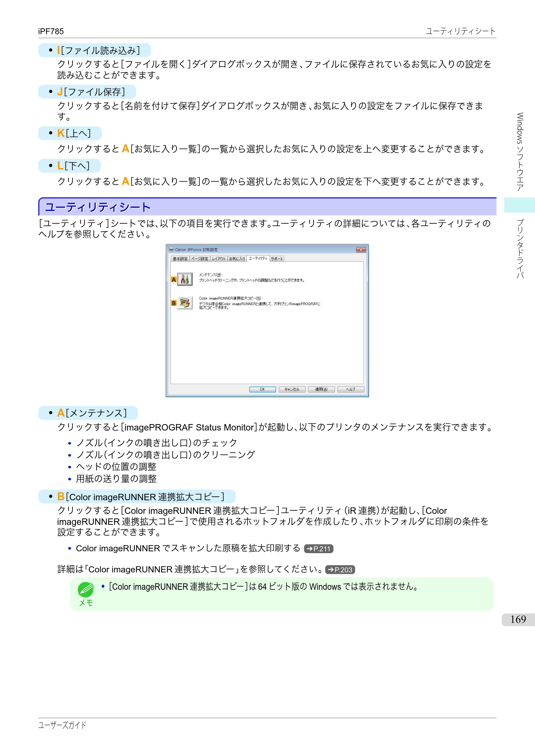Click the printer icon in the dialog title bar
This screenshot has width=535, height=756.
(171, 250)
